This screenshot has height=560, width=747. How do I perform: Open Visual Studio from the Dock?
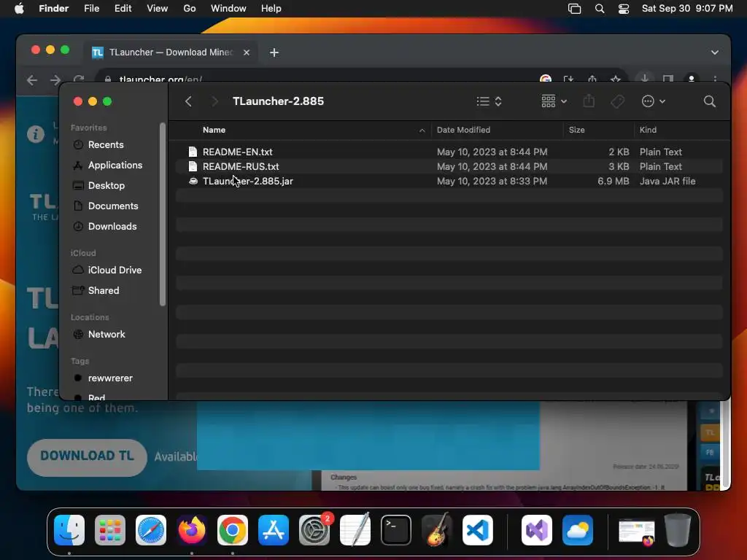[537, 530]
